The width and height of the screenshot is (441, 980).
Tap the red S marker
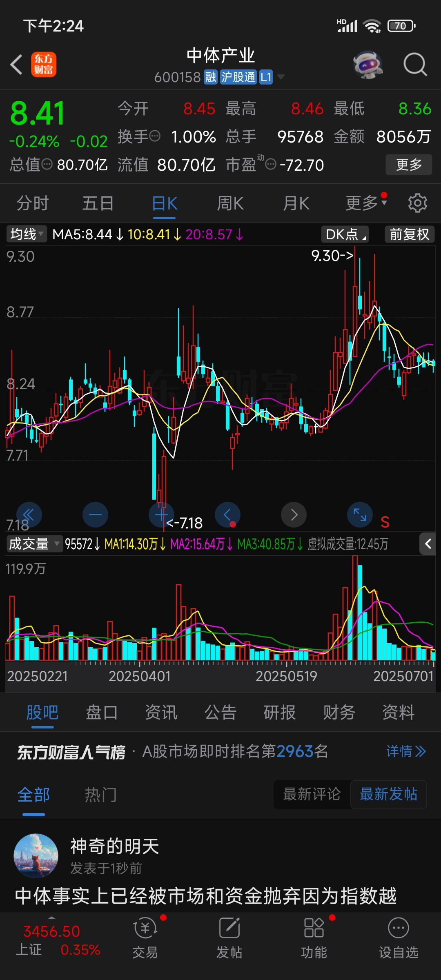[x=385, y=522]
